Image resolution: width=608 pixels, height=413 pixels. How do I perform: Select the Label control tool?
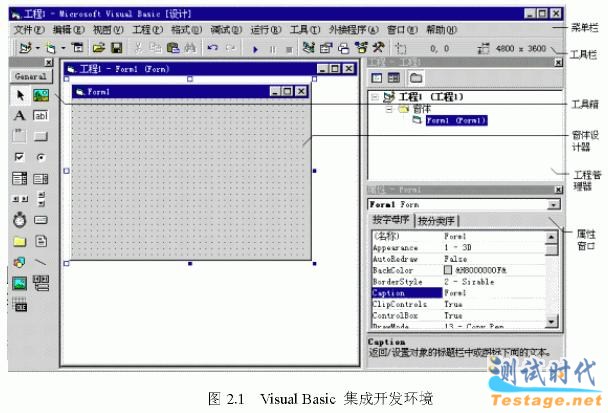pyautogui.click(x=20, y=116)
